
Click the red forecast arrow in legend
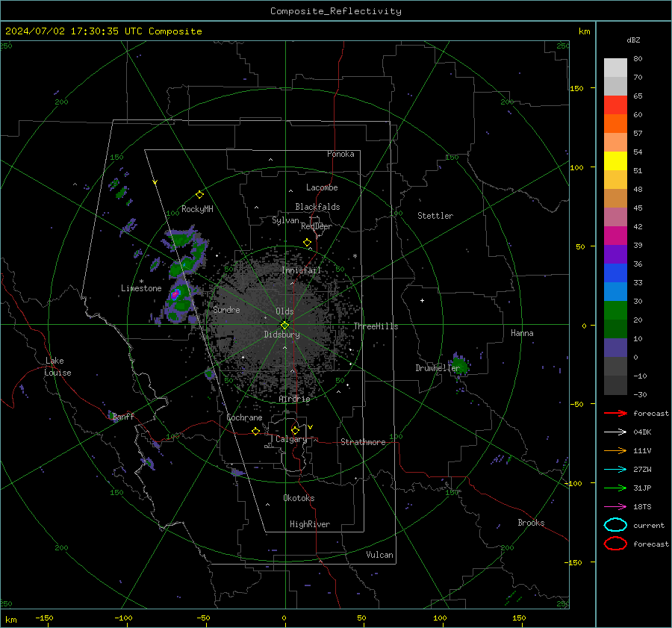615,413
